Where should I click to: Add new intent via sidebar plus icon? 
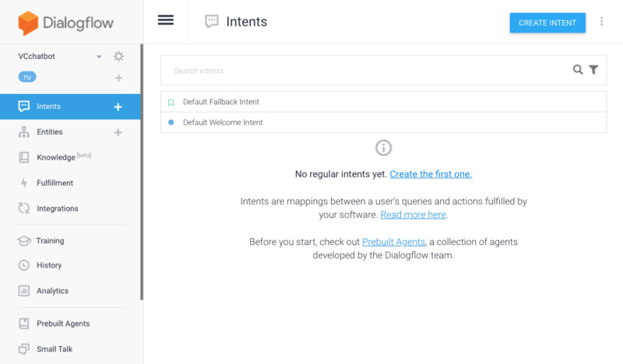point(118,107)
